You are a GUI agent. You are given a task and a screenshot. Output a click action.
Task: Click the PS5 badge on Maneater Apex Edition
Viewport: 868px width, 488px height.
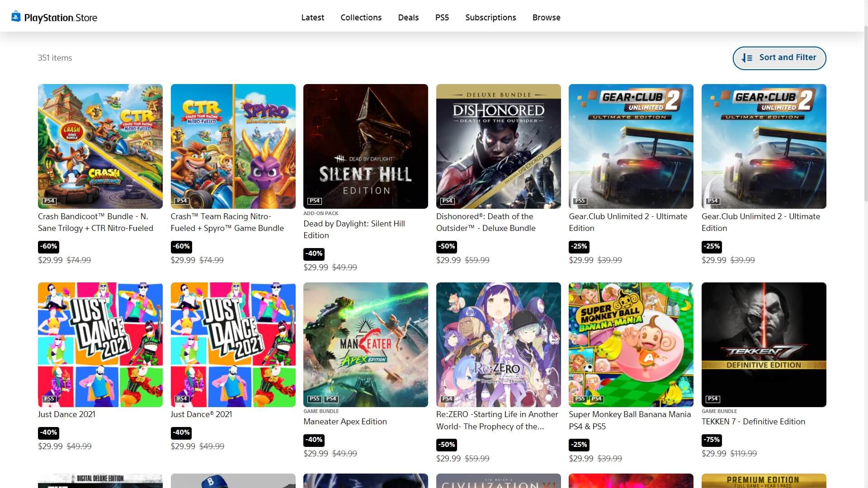314,399
